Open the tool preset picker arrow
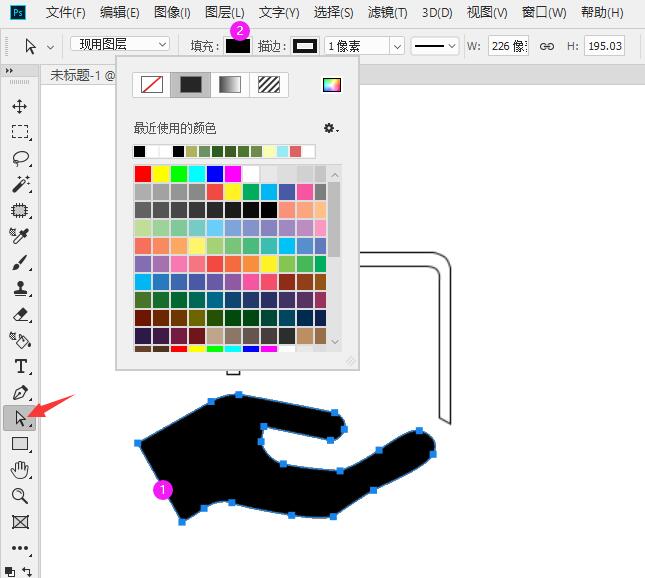This screenshot has width=645, height=578. pos(50,47)
